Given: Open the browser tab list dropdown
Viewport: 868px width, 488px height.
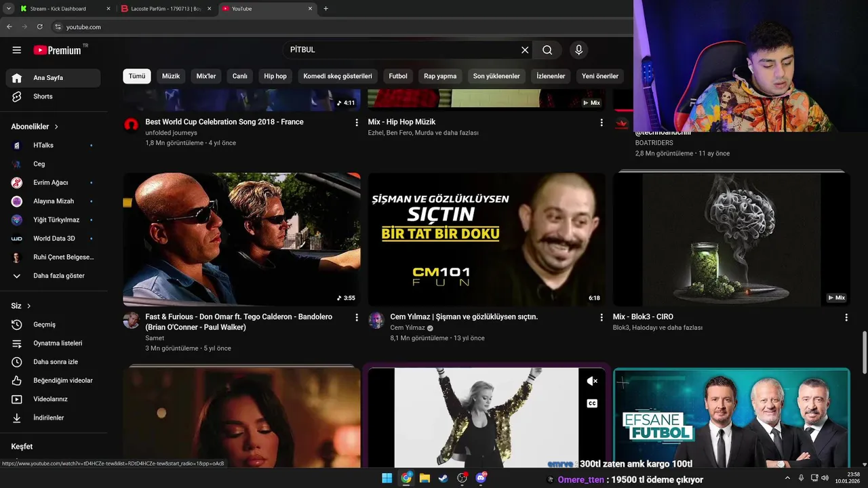Looking at the screenshot, I should [x=9, y=9].
